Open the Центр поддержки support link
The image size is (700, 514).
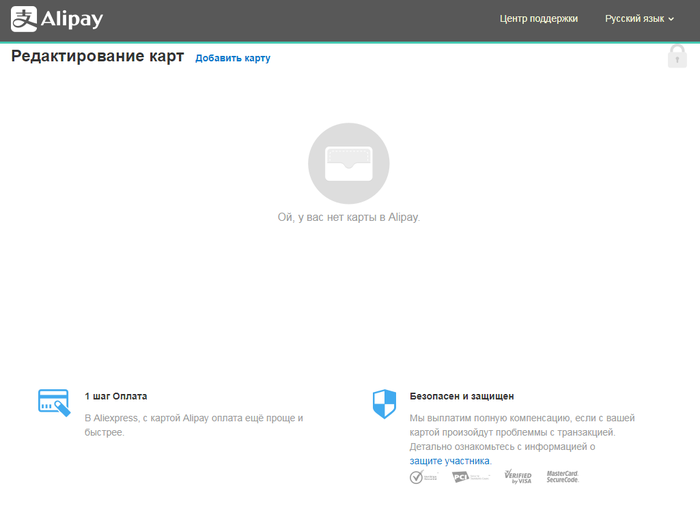(x=538, y=19)
